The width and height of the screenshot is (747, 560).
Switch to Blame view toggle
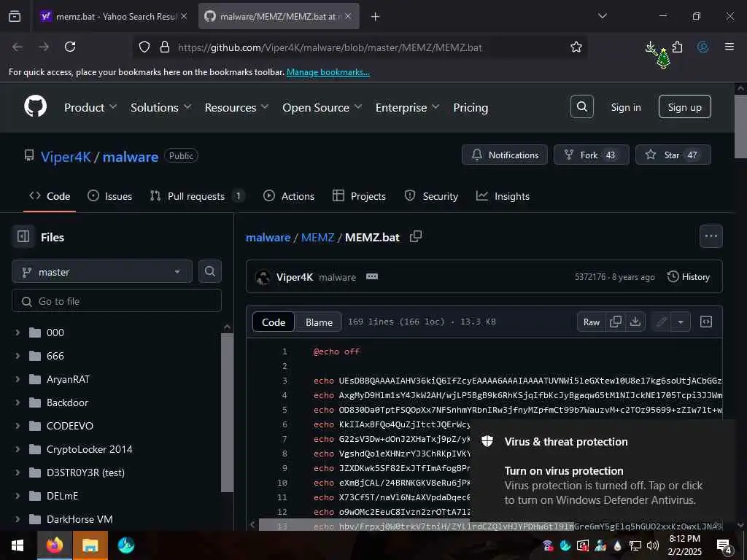tap(319, 322)
